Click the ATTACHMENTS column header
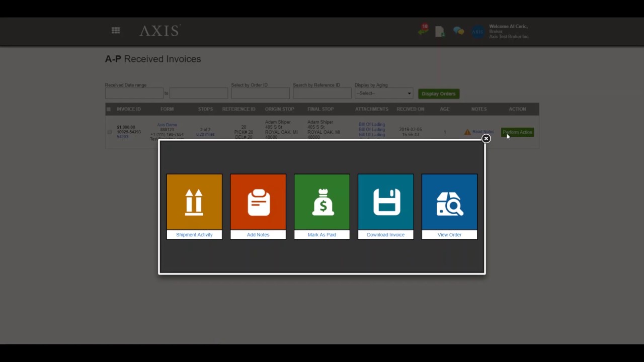 (x=372, y=109)
